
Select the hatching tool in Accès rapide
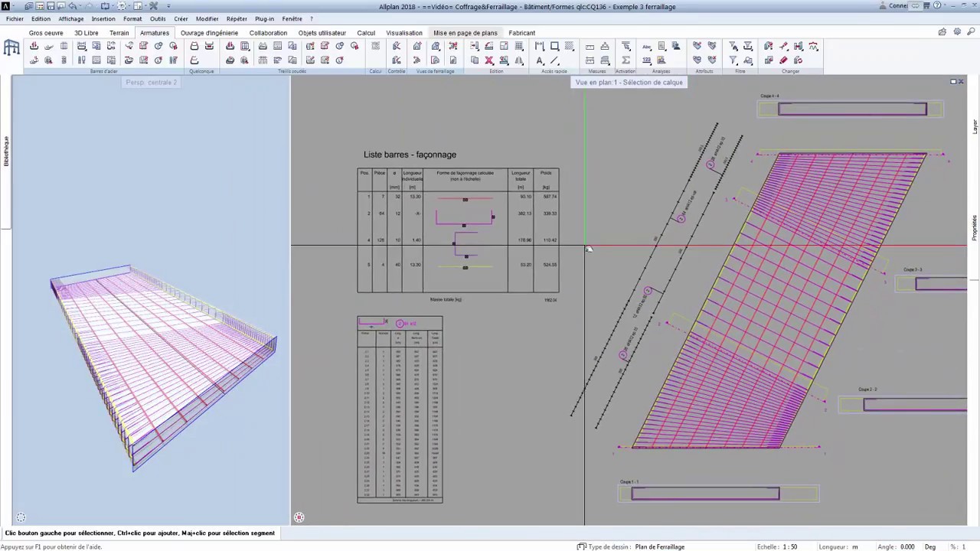click(x=570, y=46)
